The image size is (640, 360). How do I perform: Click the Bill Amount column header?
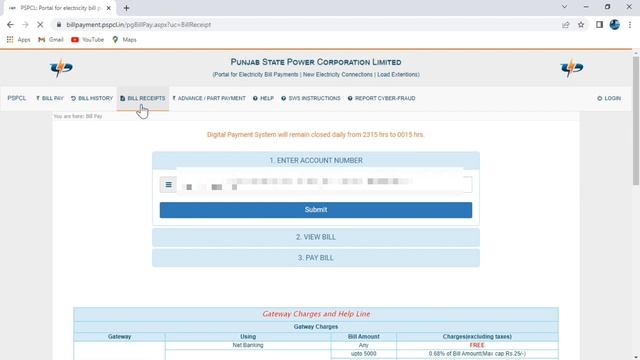(x=363, y=337)
